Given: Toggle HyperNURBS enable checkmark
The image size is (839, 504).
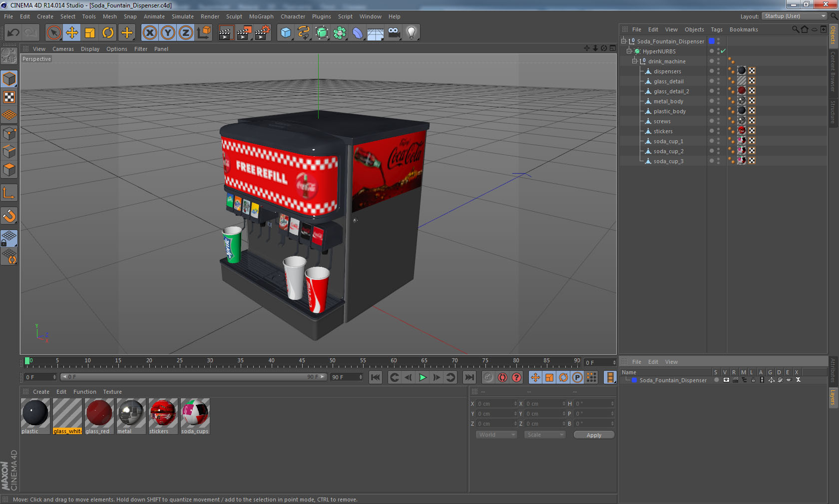Looking at the screenshot, I should pos(723,51).
